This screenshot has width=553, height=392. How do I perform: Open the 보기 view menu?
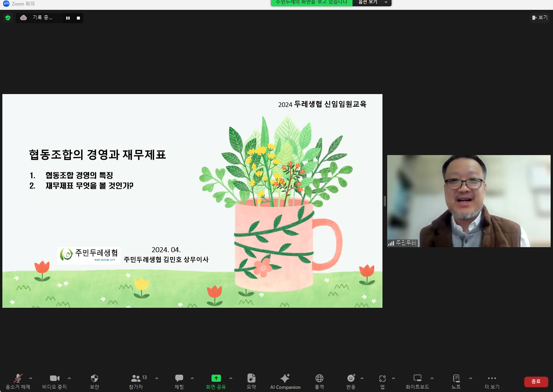click(x=540, y=18)
